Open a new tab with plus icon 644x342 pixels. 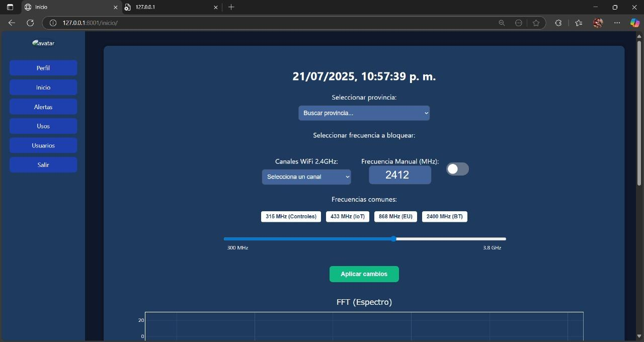[231, 7]
